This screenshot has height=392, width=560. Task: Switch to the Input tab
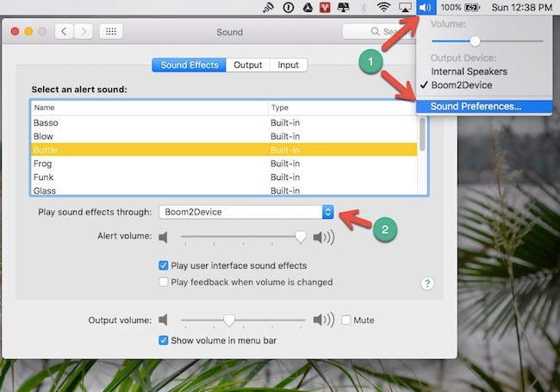click(289, 65)
